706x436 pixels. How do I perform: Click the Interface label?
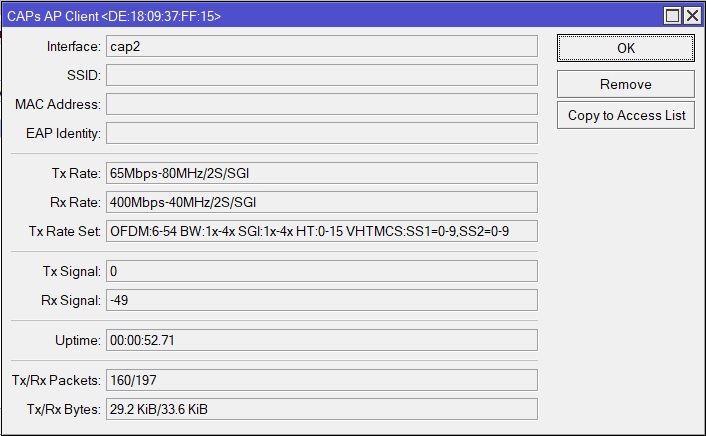pos(74,46)
